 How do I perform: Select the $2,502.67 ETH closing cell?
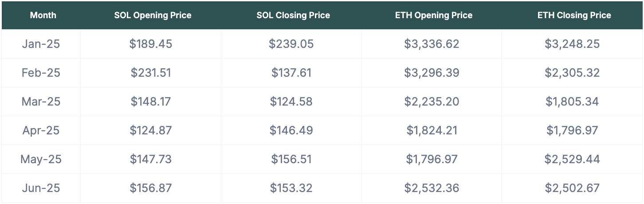point(572,188)
